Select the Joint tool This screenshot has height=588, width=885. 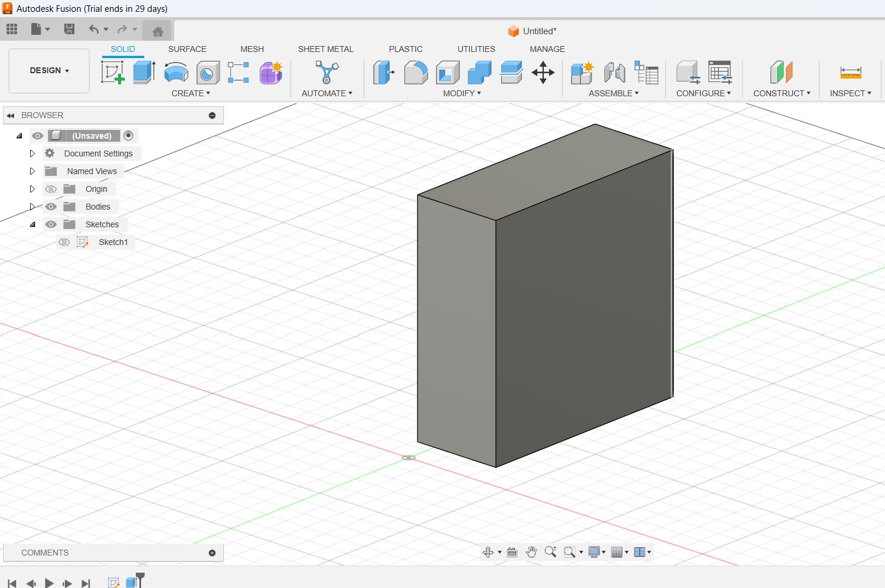click(x=615, y=73)
